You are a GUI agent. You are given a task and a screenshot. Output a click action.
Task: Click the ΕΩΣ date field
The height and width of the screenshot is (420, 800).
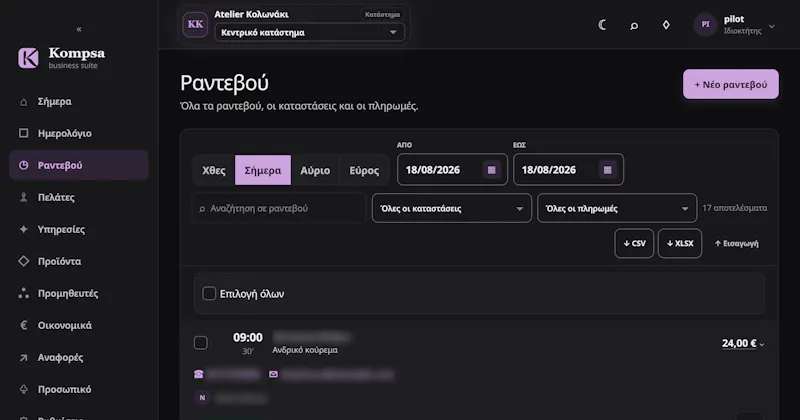click(568, 169)
